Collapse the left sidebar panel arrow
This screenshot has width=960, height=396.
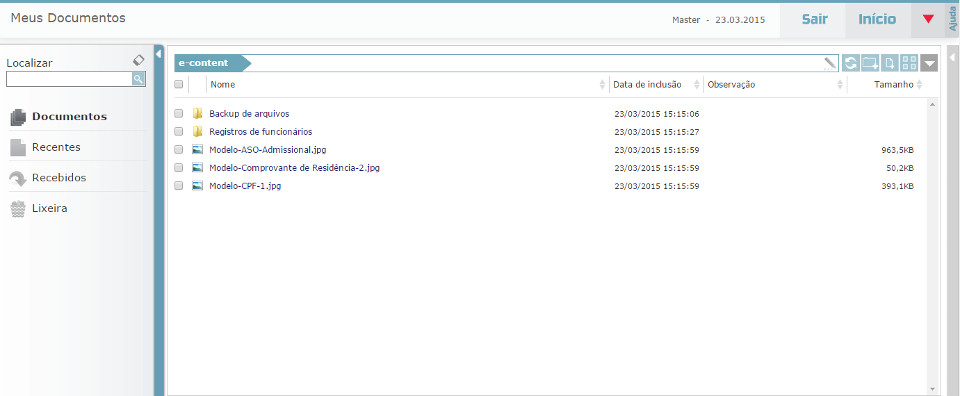[x=158, y=55]
